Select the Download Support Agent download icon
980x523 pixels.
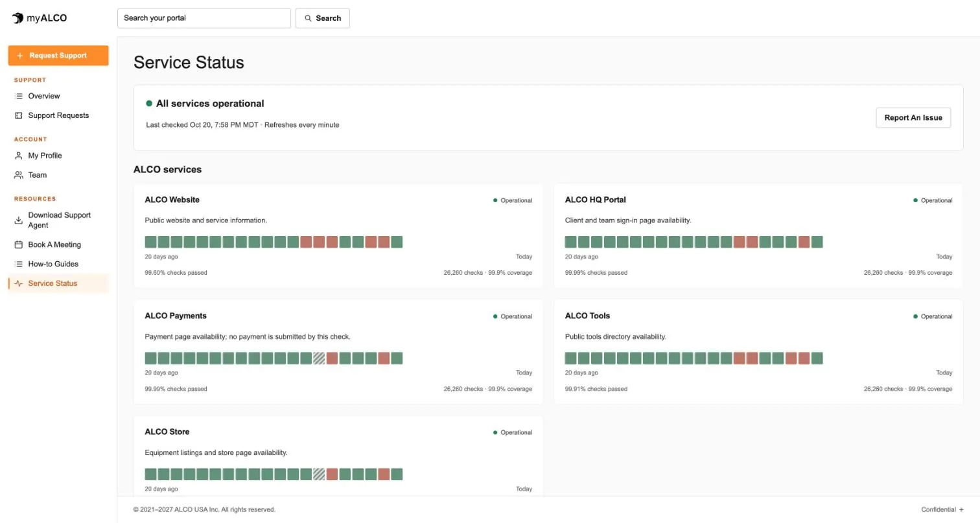pos(19,220)
